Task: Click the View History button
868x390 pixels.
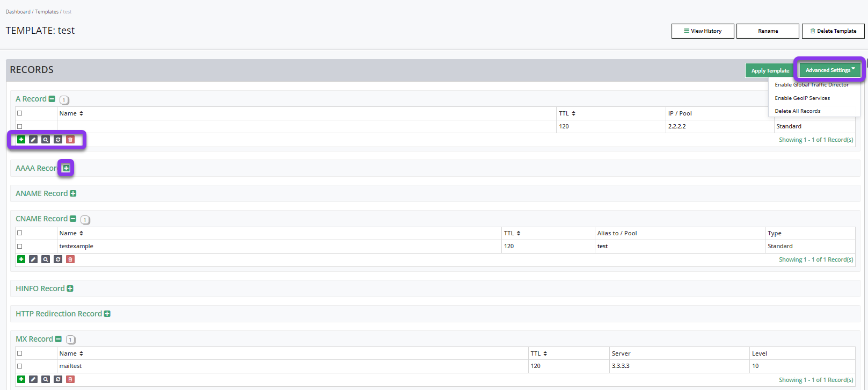Action: pyautogui.click(x=703, y=31)
